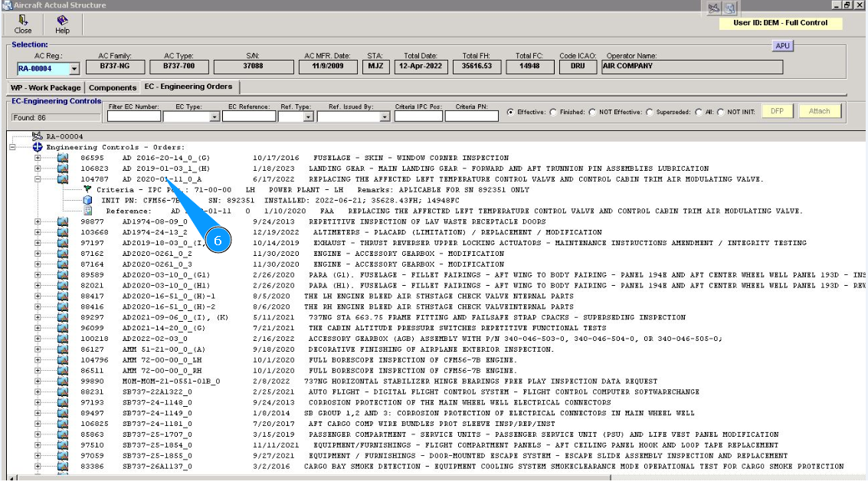Viewport: 868px width, 485px height.
Task: Click the horizontal scrollbar left arrow
Action: coord(12,477)
